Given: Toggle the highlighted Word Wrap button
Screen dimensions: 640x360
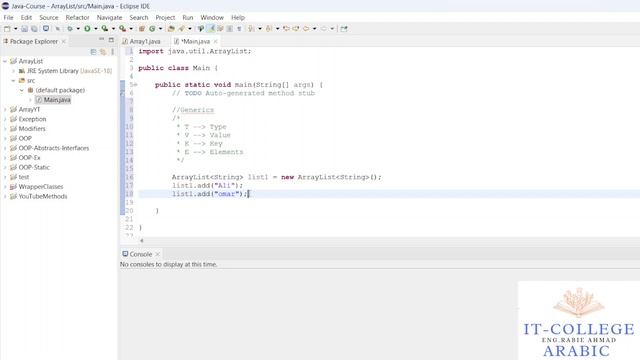Looking at the screenshot, I should click(211, 29).
